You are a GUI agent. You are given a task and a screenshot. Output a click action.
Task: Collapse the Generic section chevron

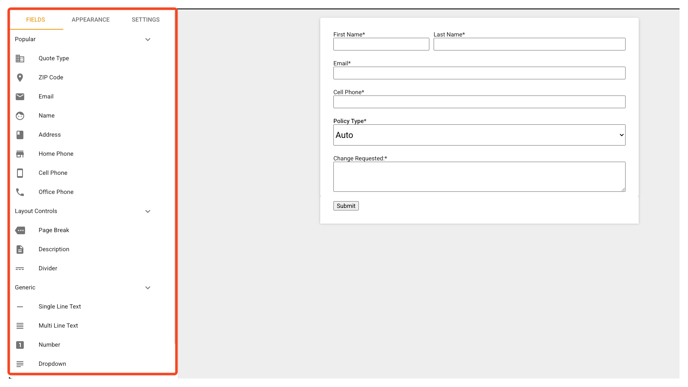pos(148,288)
